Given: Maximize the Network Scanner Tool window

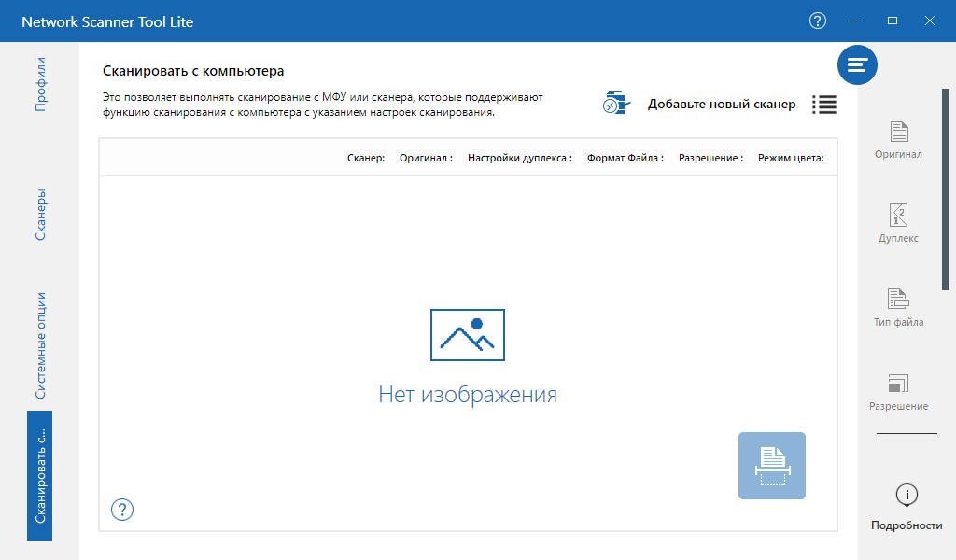Looking at the screenshot, I should [x=893, y=21].
